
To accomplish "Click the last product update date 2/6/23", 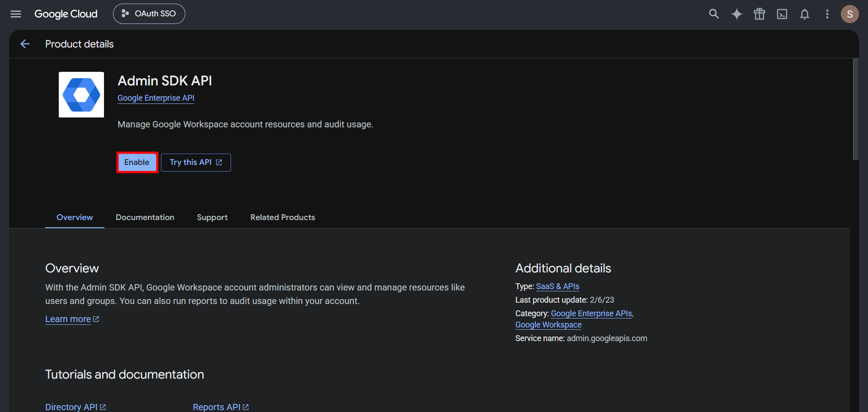I will click(602, 300).
